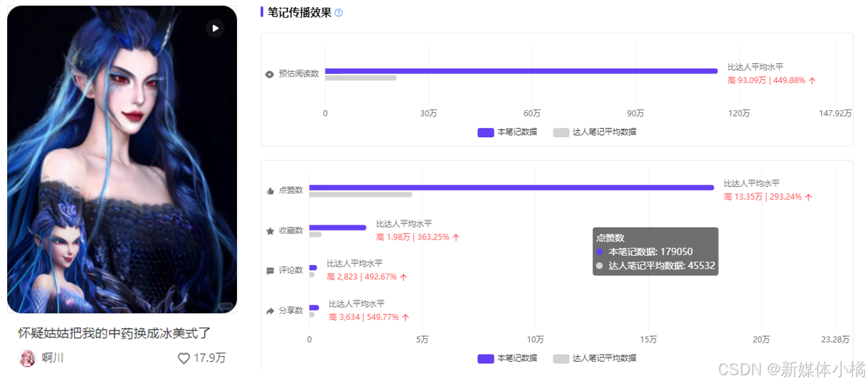
Task: Click the gray average bar under 预估阅读数
Action: [361, 77]
